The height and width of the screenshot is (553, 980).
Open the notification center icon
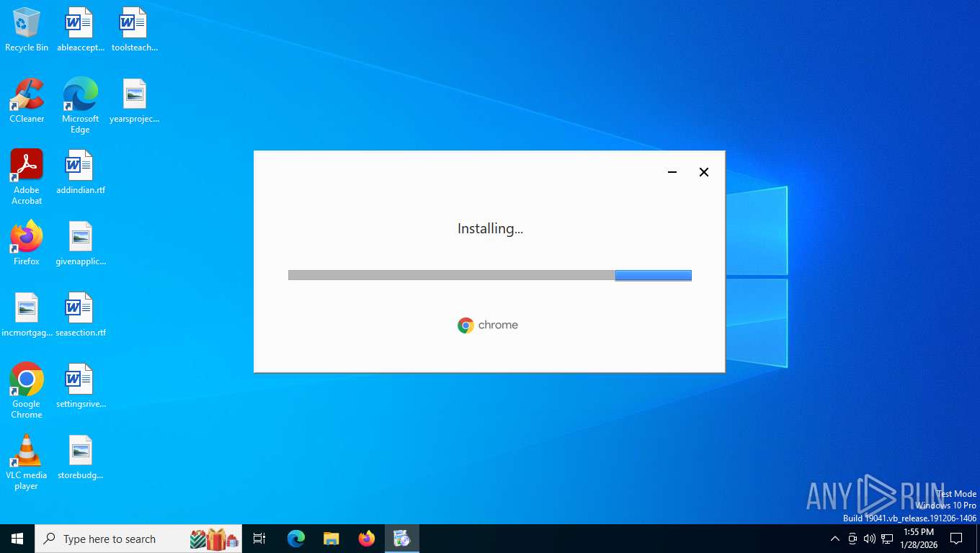957,539
